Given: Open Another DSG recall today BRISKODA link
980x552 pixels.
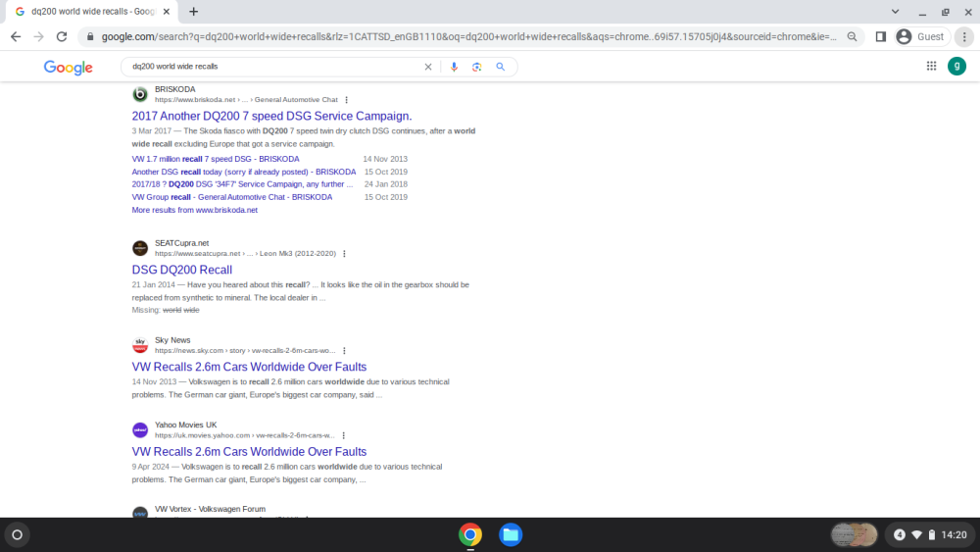Looking at the screenshot, I should click(x=244, y=172).
